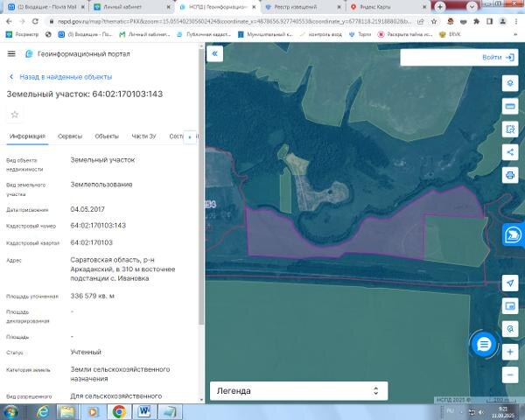
Task: Open the browser tab search dropdown
Action: click(472, 7)
